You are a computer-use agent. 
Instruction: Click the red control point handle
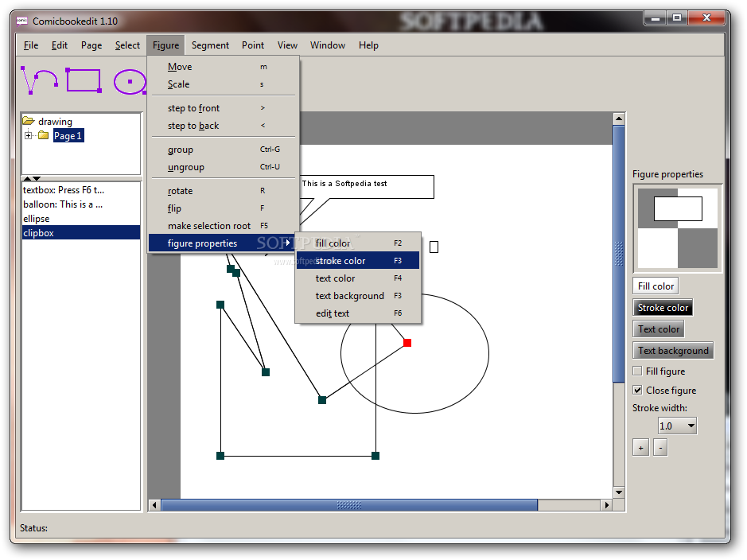click(407, 342)
